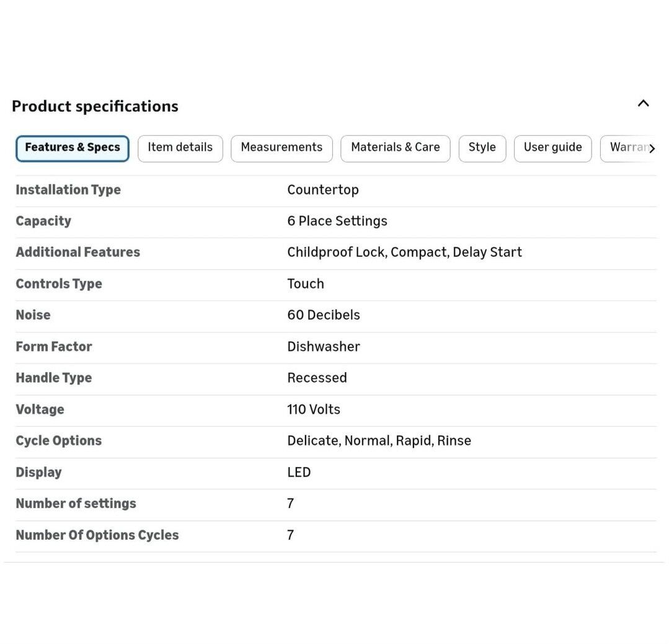Click the Childproof Lock, Compact, Delay Start text
The width and height of the screenshot is (669, 644).
[x=404, y=252]
